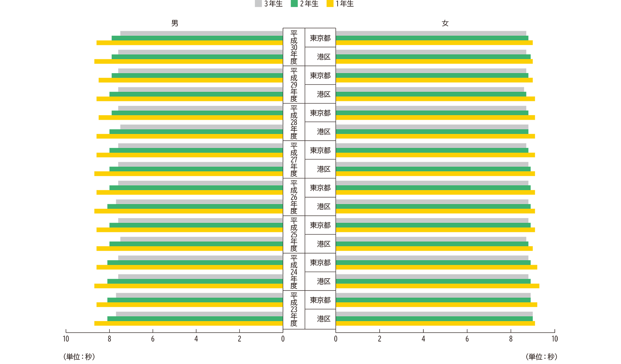Click 東京都 cell in 平成29年度 group
Screen dimensions: 621x364
coord(320,75)
